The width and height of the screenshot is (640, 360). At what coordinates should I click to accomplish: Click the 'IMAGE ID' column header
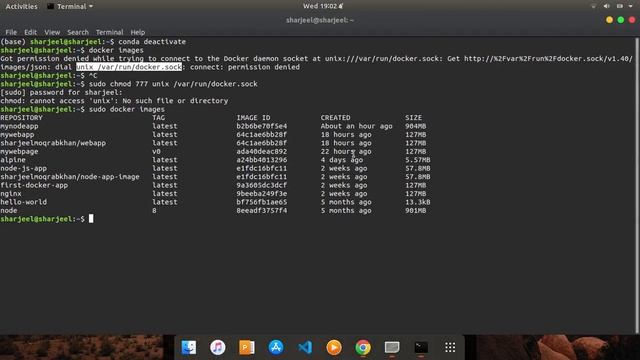pyautogui.click(x=253, y=118)
